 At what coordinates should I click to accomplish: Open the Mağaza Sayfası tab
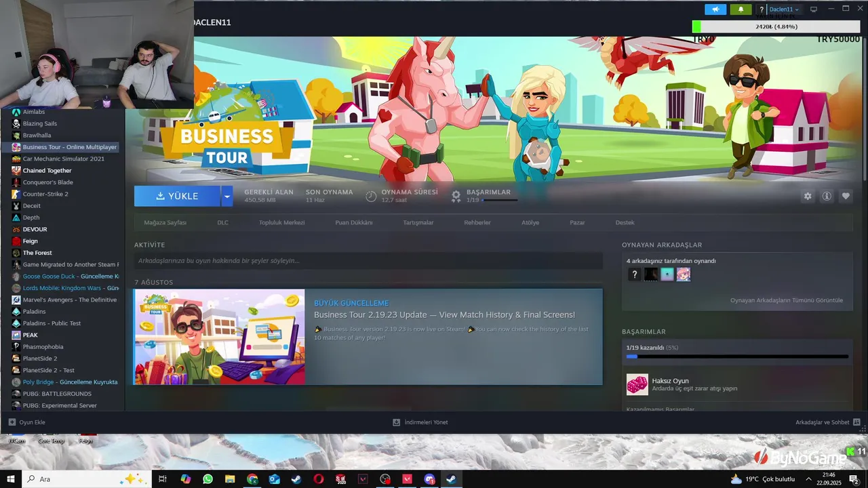[165, 222]
